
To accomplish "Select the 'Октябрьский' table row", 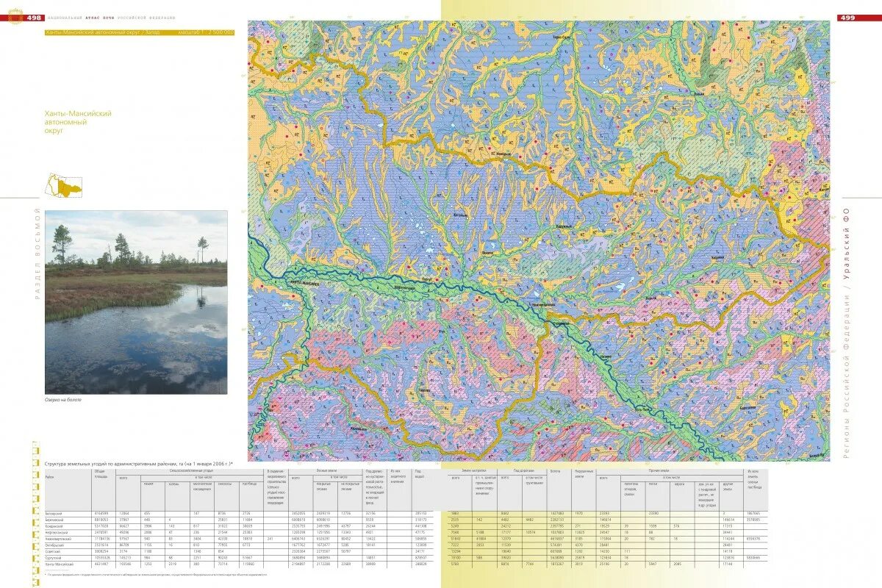I will (x=406, y=546).
